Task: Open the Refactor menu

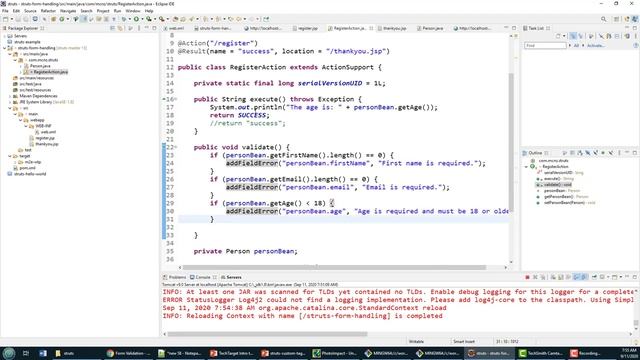Action: (48, 11)
